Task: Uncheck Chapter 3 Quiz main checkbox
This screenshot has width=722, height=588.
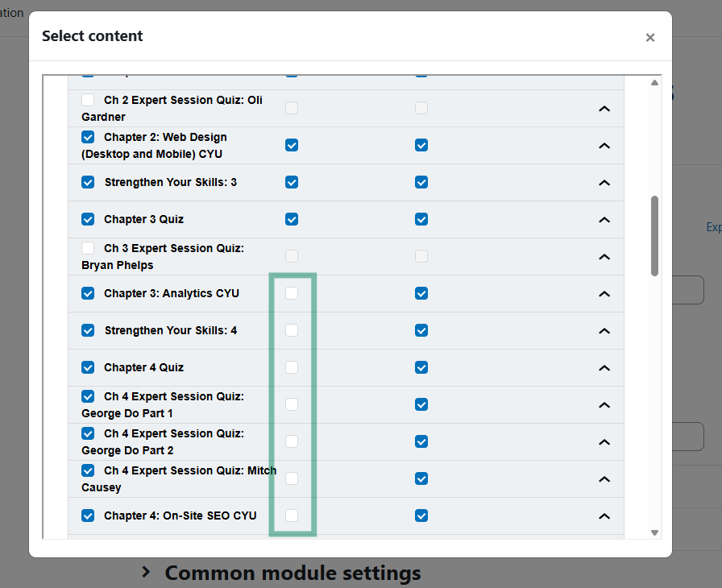Action: tap(88, 219)
